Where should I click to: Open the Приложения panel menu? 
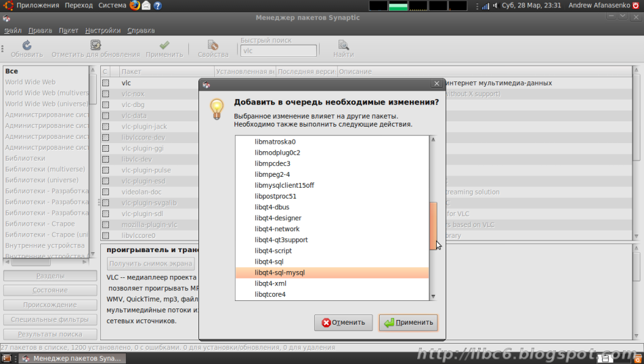38,5
